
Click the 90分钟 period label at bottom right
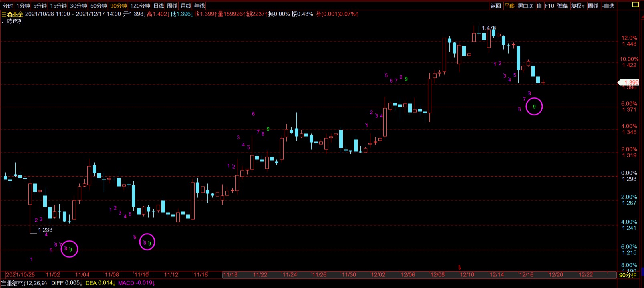(628, 275)
